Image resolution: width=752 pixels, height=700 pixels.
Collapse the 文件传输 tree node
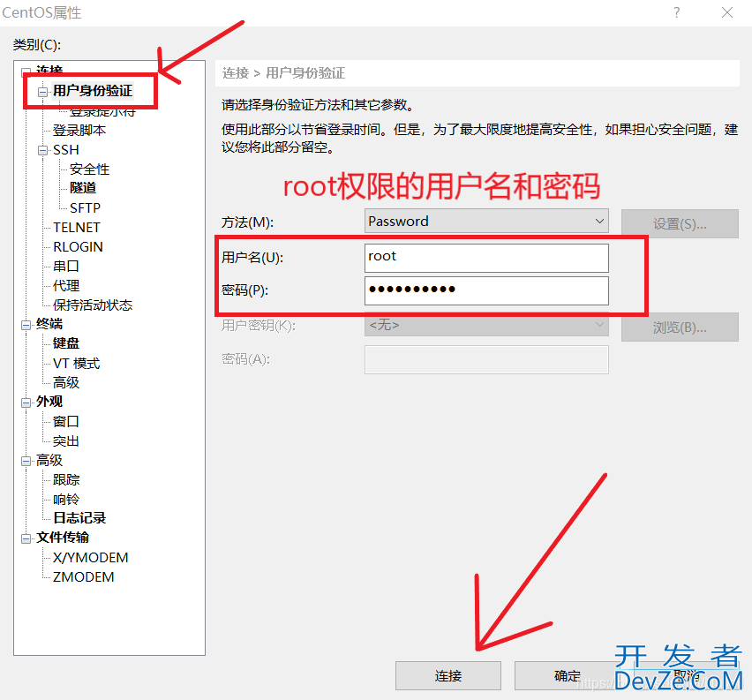click(26, 539)
